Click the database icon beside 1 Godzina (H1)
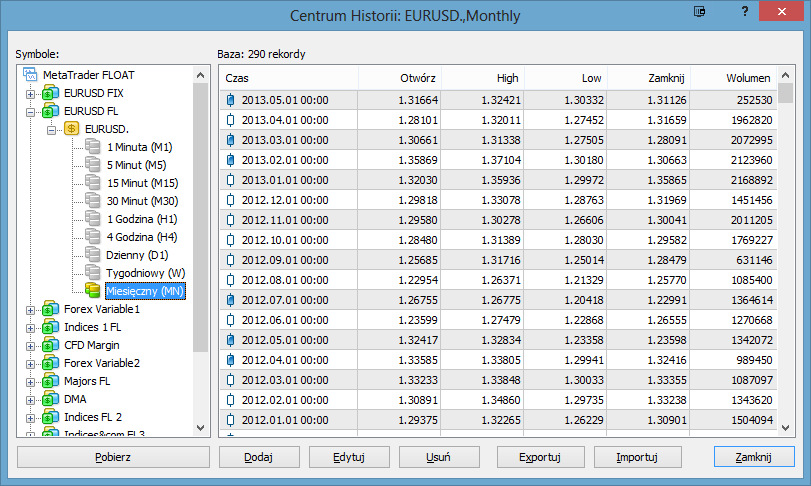The width and height of the screenshot is (811, 486). click(93, 219)
